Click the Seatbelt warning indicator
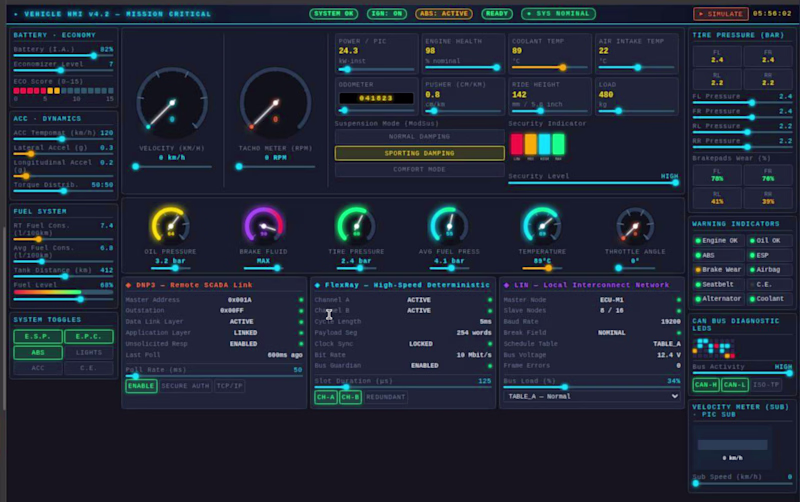Image resolution: width=800 pixels, height=502 pixels. [718, 284]
